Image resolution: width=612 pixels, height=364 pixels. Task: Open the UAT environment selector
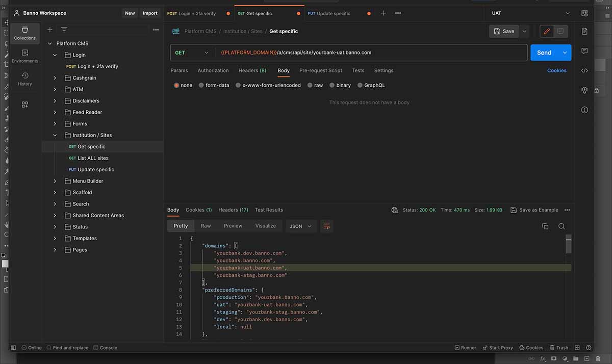tap(530, 13)
